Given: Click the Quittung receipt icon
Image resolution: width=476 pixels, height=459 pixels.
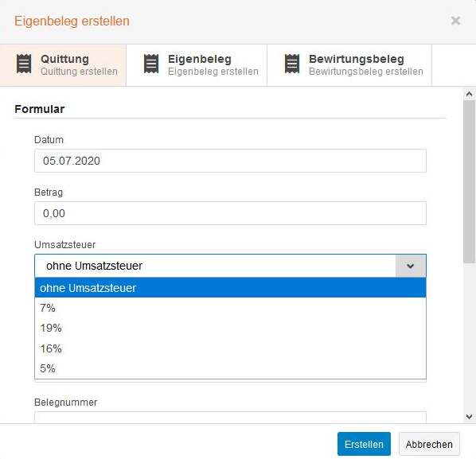Looking at the screenshot, I should pos(24,64).
